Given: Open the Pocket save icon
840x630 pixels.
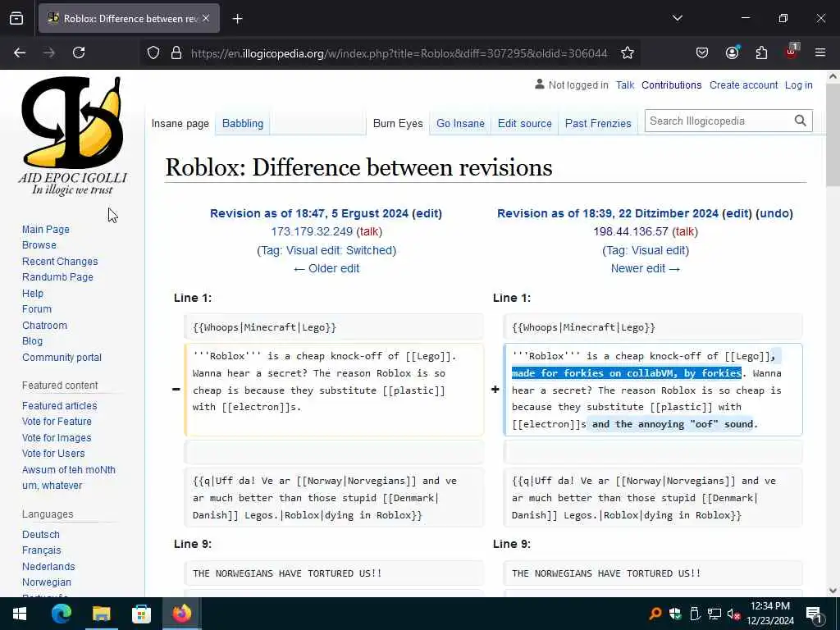Looking at the screenshot, I should point(702,53).
